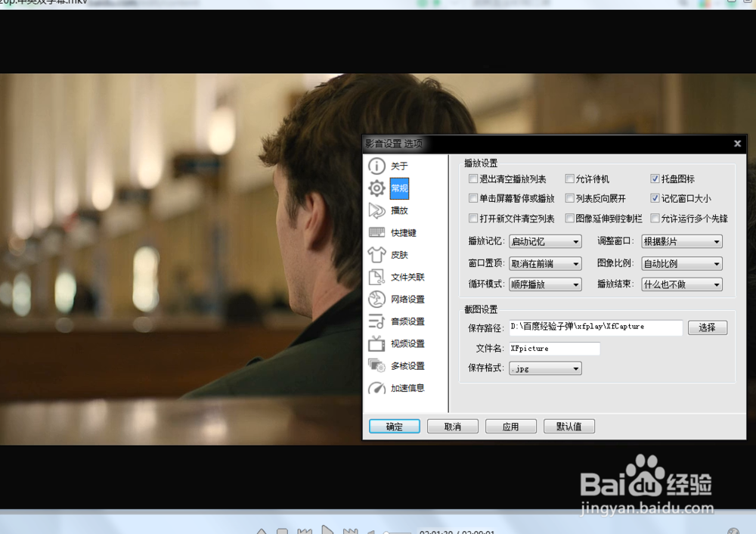This screenshot has height=534, width=756.
Task: Open the 播放记忆 dropdown
Action: pos(545,241)
